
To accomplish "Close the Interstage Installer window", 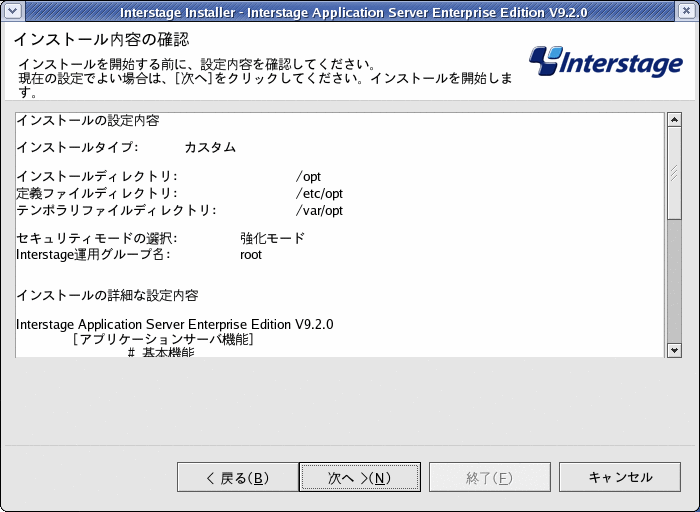I will [x=687, y=11].
